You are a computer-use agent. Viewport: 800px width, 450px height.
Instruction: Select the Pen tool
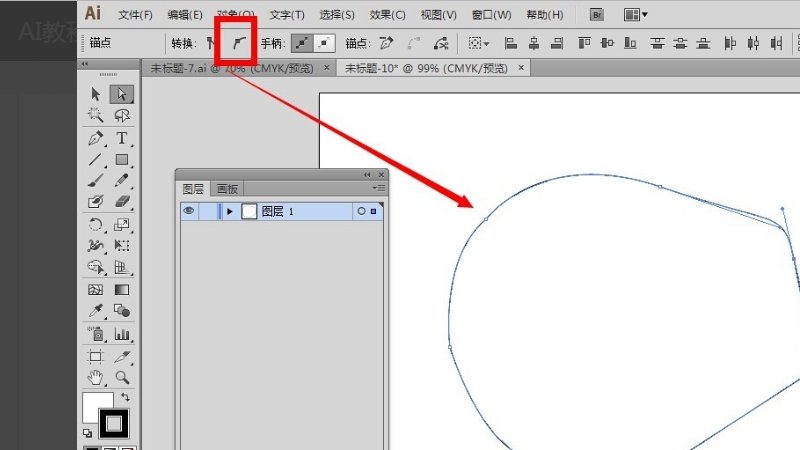(x=95, y=138)
